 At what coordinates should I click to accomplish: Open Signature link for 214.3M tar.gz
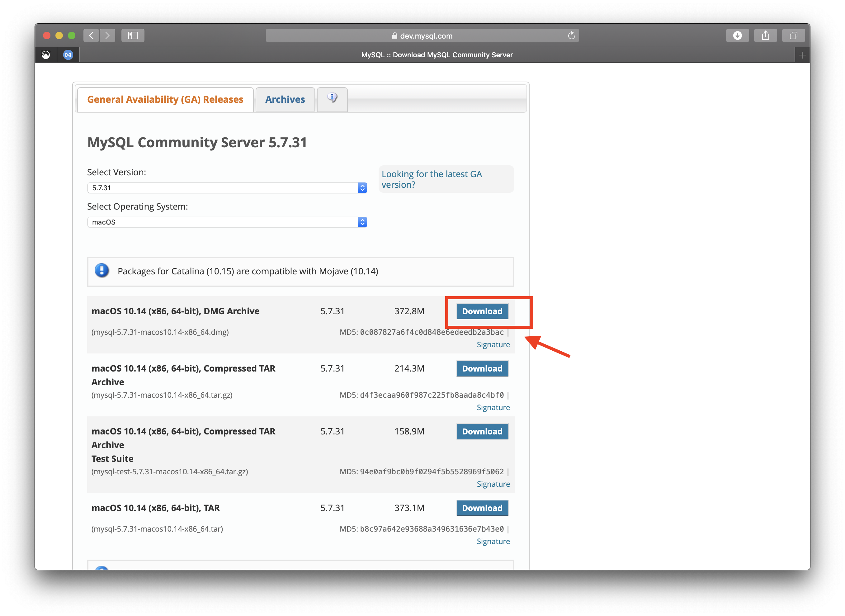click(493, 408)
